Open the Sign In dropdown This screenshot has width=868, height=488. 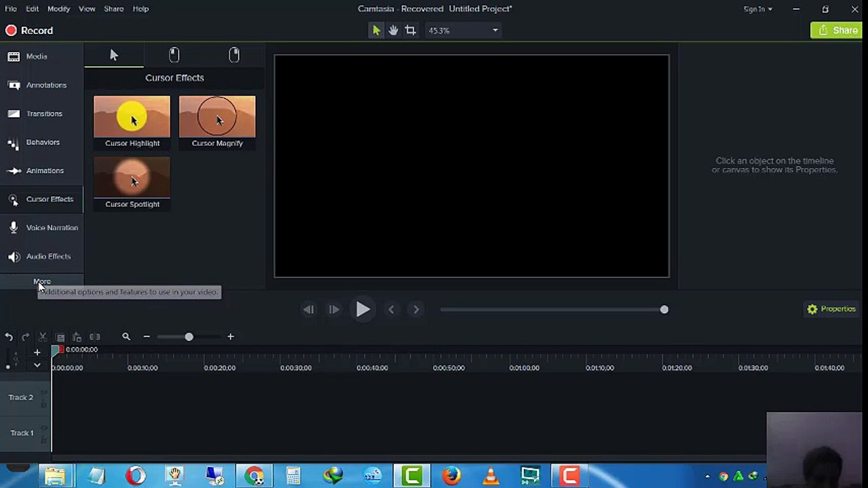[758, 9]
